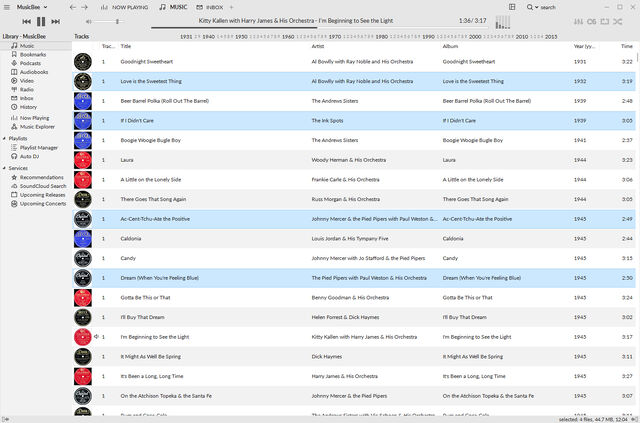Viewport: 640px width, 423px height.
Task: Click into the search field
Action: [x=548, y=7]
